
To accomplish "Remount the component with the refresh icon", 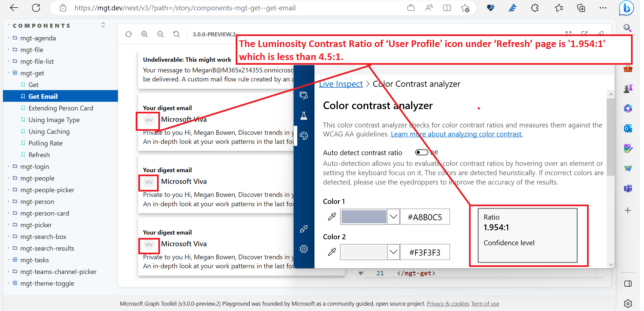I will pyautogui.click(x=128, y=34).
